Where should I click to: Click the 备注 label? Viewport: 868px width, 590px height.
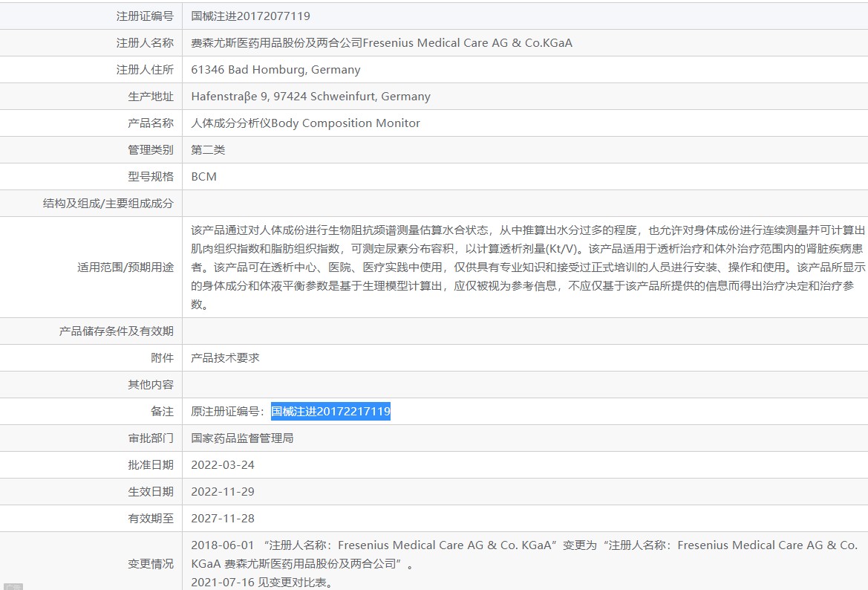coord(162,411)
